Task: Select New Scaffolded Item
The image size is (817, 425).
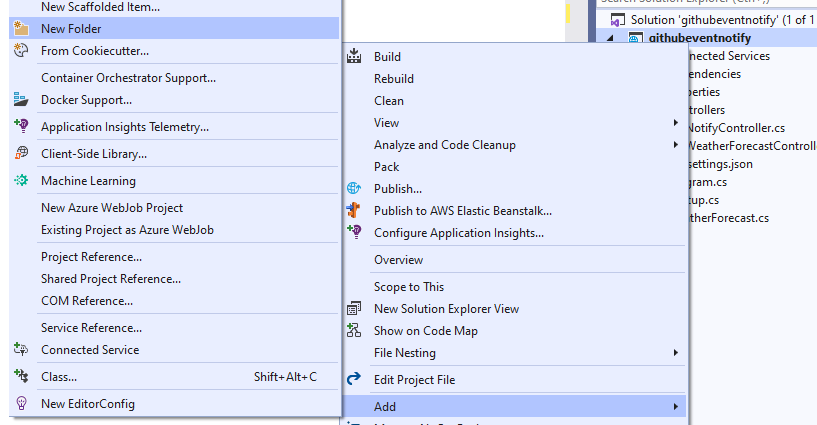Action: (174, 7)
